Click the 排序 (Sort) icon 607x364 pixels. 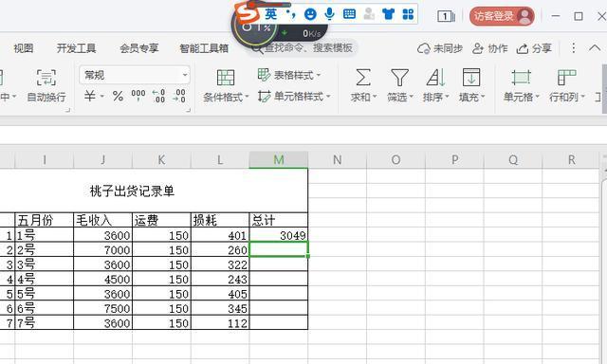[x=436, y=78]
